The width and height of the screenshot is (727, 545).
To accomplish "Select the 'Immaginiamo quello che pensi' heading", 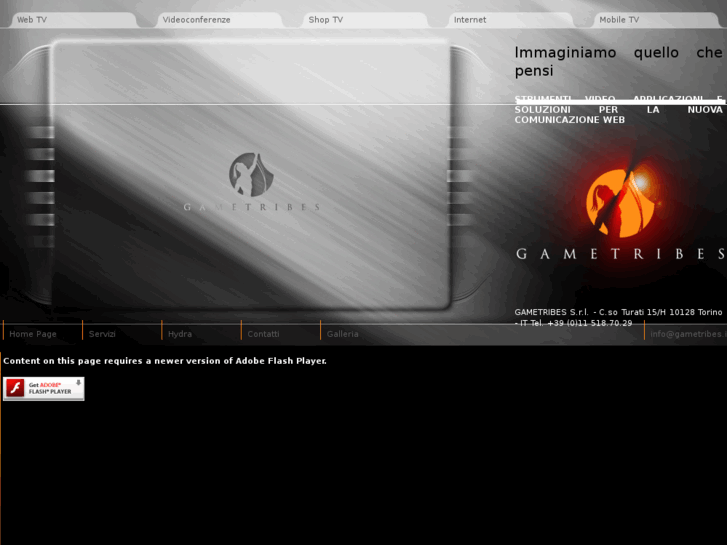I will [x=619, y=61].
